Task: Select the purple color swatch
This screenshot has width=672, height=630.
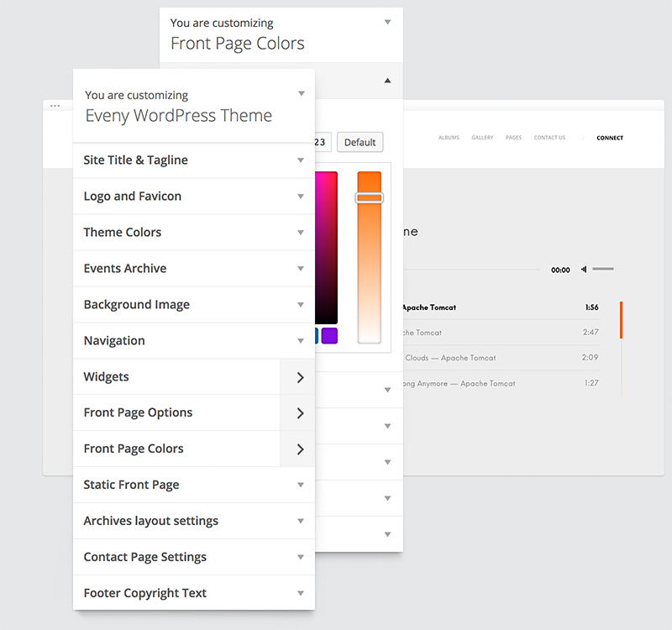Action: click(329, 335)
